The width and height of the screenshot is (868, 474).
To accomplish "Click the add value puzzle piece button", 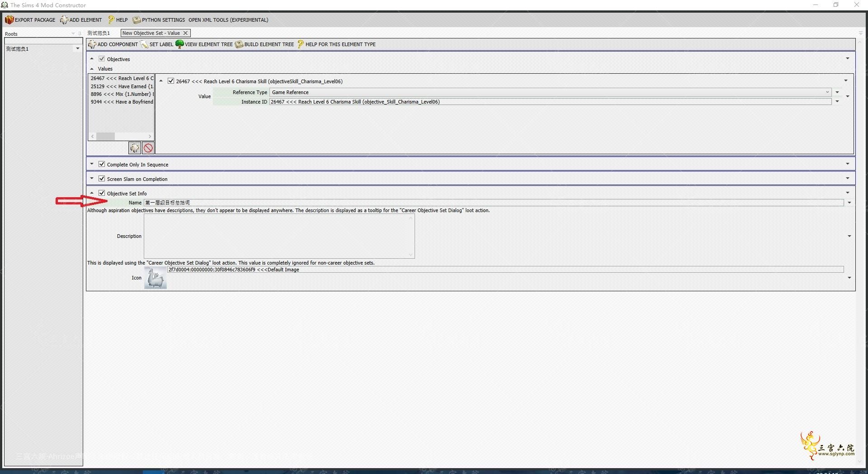I will (135, 148).
